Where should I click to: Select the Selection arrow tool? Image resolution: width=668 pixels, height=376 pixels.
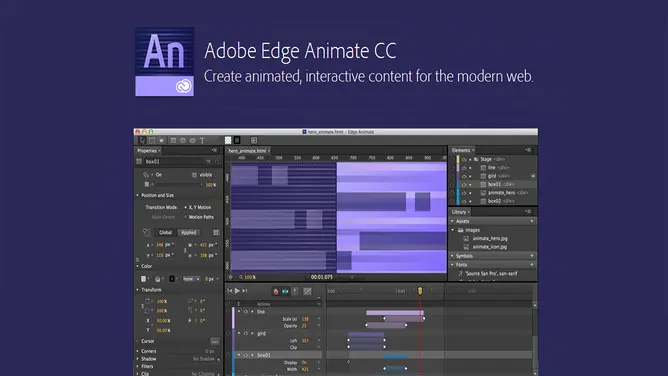[x=142, y=140]
